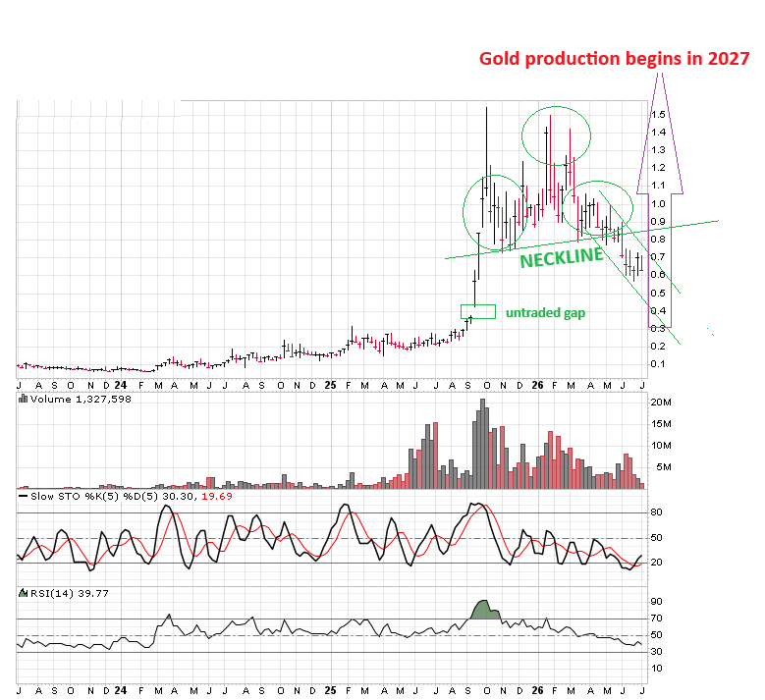Viewport: 765px width, 700px height.
Task: Click the 1.5 price axis label
Action: coord(658,115)
